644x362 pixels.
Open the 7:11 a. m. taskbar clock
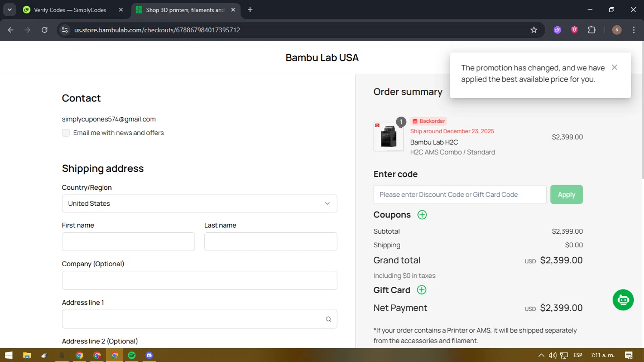(x=603, y=355)
